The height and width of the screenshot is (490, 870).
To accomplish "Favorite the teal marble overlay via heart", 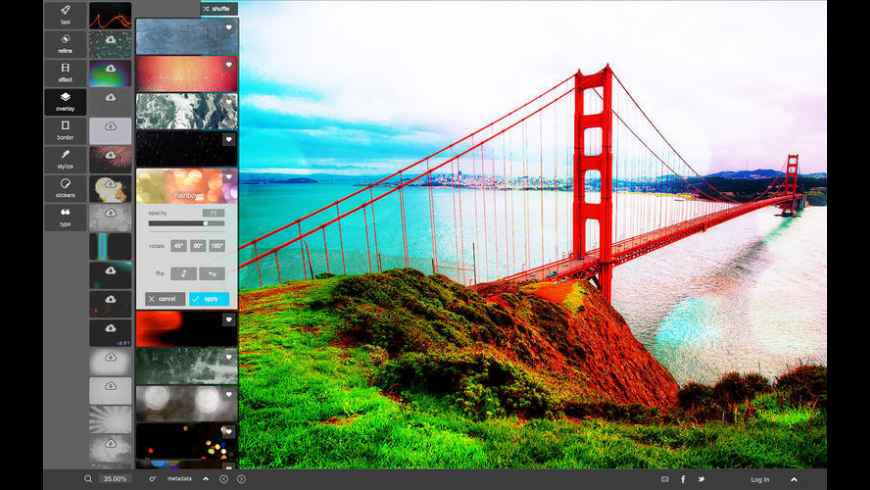I will [229, 102].
